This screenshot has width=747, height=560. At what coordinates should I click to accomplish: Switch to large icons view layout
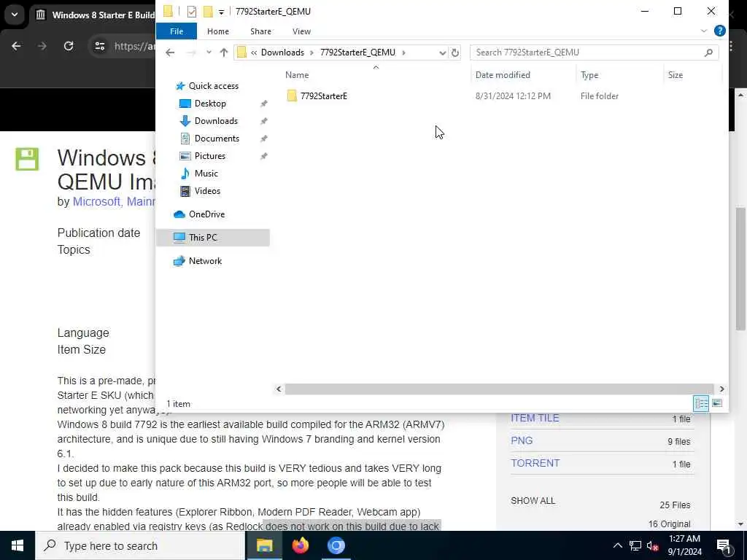pos(717,403)
